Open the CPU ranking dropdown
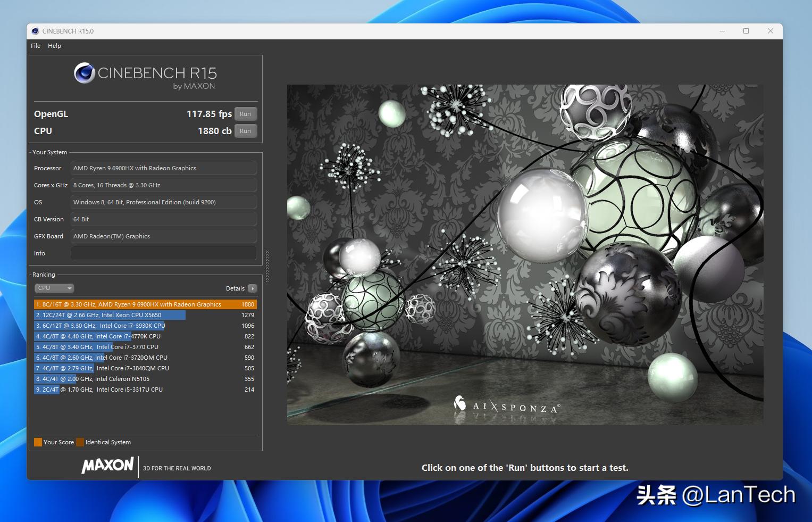 tap(54, 288)
